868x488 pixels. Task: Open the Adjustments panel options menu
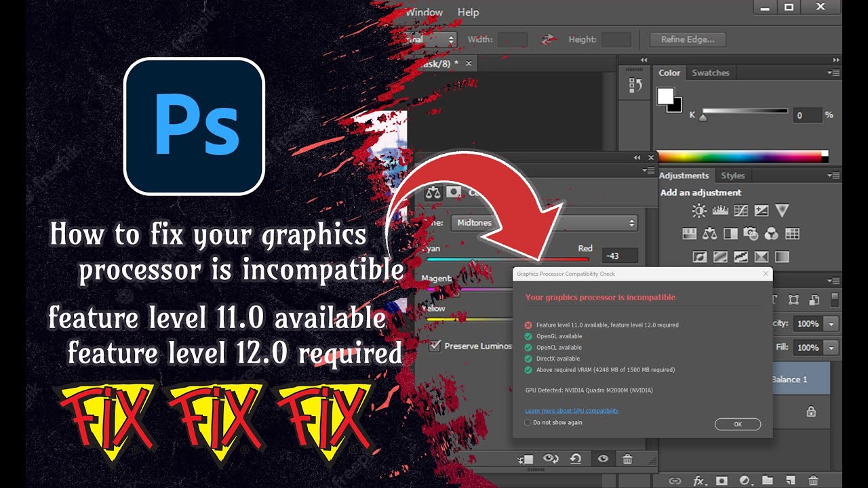[833, 176]
